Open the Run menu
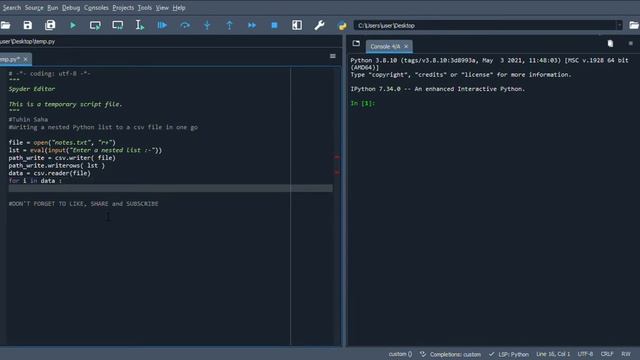The image size is (640, 360). tap(53, 8)
